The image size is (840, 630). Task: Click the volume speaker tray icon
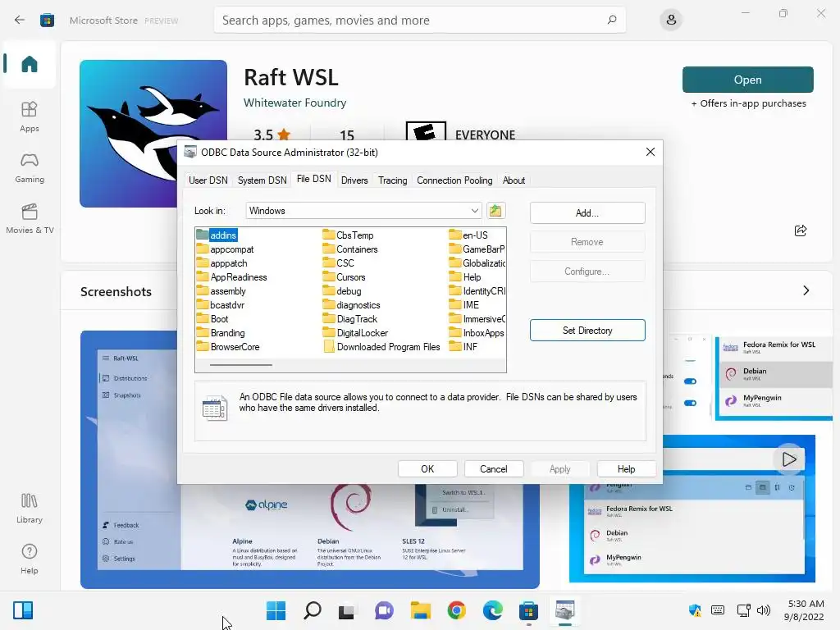764,610
